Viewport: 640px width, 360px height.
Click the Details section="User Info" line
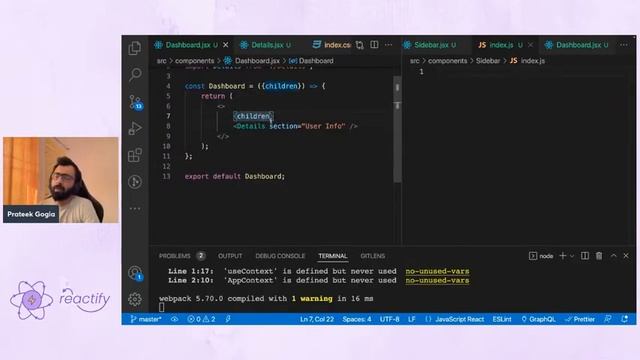tap(296, 126)
